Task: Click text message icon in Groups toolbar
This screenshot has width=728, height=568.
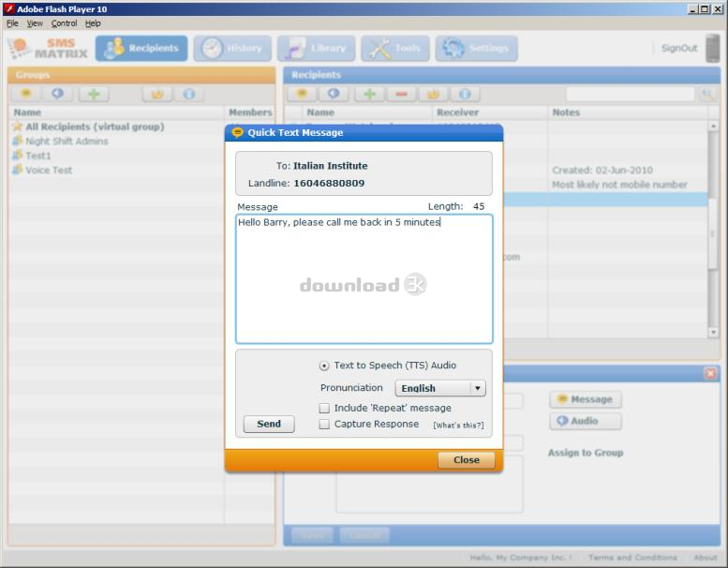Action: coord(26,94)
